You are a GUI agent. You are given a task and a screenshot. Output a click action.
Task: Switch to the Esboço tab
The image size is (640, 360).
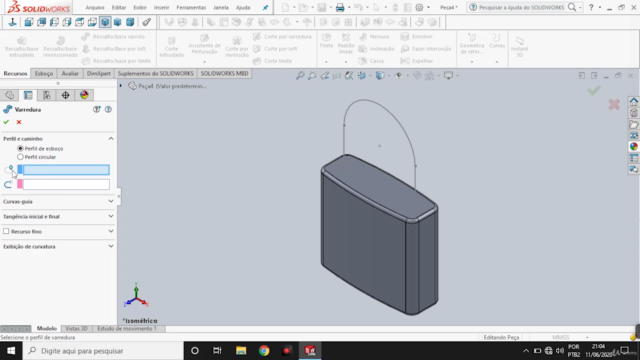44,73
